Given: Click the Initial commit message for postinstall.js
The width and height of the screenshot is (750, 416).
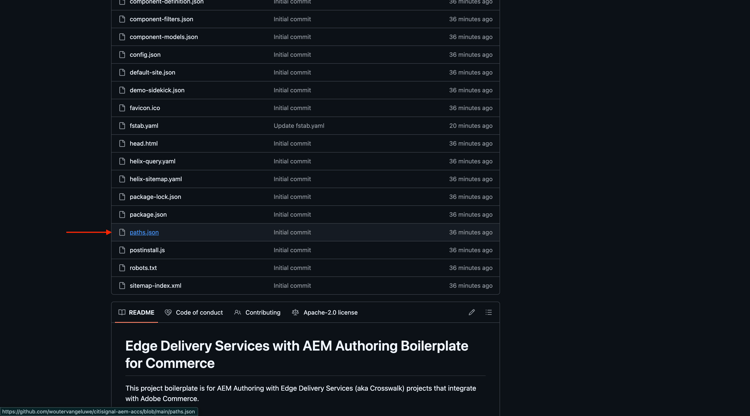Looking at the screenshot, I should [292, 250].
